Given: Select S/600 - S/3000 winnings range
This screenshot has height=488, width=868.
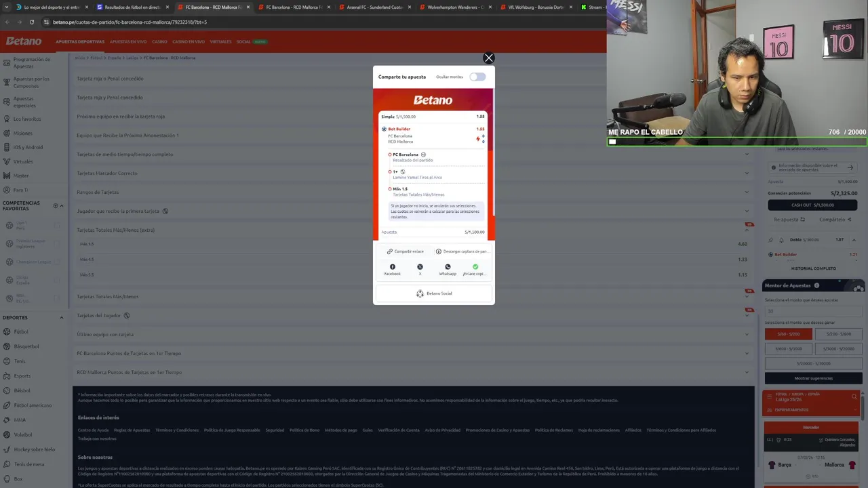Looking at the screenshot, I should [789, 349].
